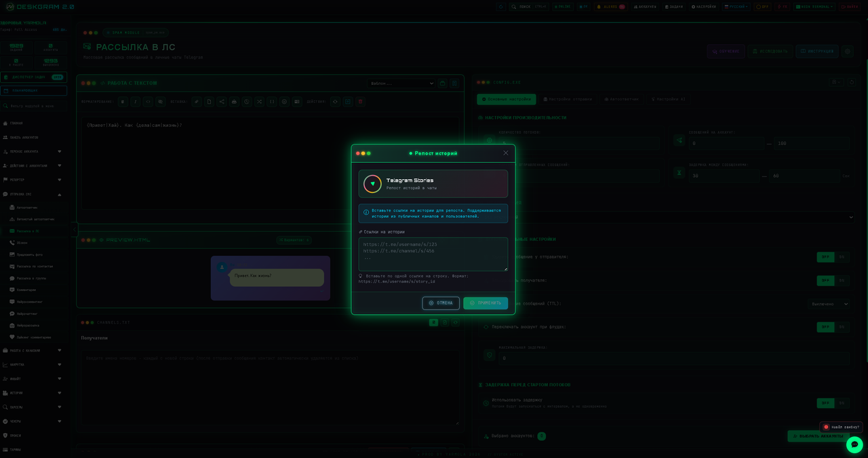
Task: Click the red trash delete icon
Action: pyautogui.click(x=360, y=102)
